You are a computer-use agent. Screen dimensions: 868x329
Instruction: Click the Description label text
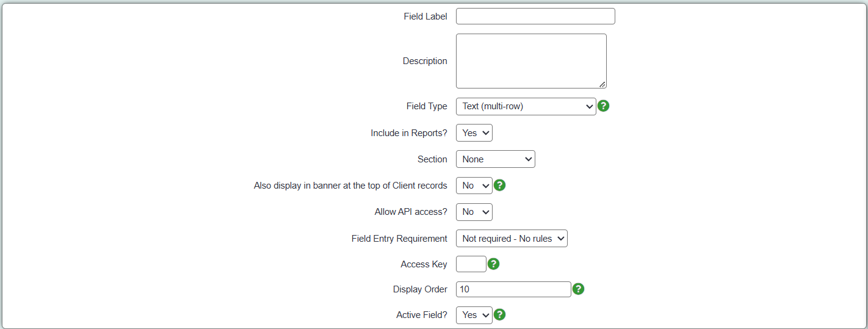click(x=425, y=61)
